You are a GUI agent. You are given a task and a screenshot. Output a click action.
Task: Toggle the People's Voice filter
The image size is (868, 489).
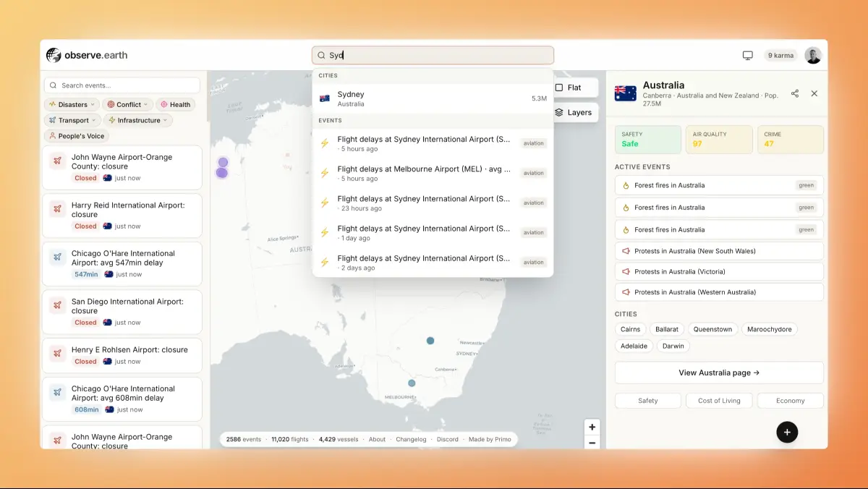tap(77, 136)
